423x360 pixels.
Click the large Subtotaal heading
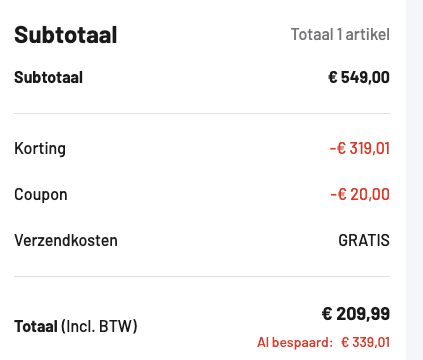(x=66, y=35)
